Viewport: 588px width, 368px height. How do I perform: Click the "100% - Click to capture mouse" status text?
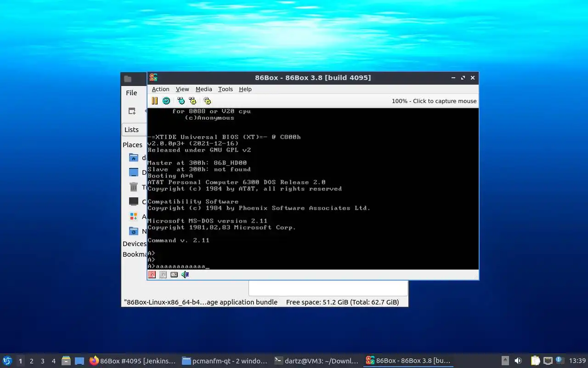[x=434, y=101]
